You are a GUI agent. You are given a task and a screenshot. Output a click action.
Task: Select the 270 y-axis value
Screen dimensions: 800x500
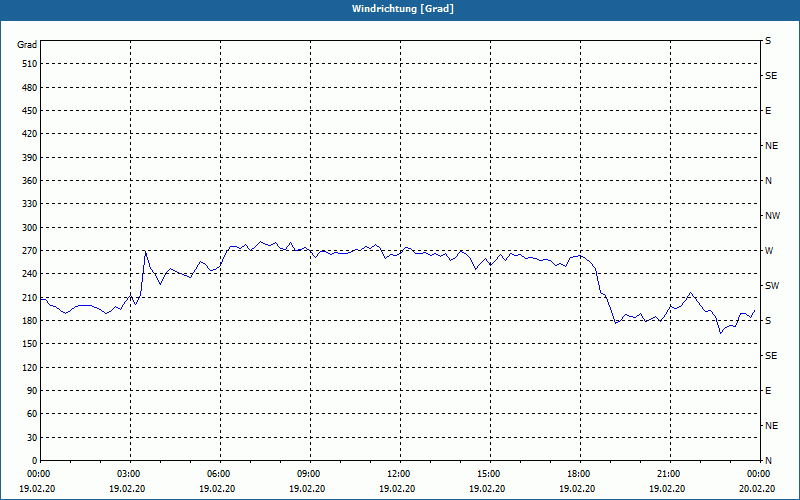[30, 251]
